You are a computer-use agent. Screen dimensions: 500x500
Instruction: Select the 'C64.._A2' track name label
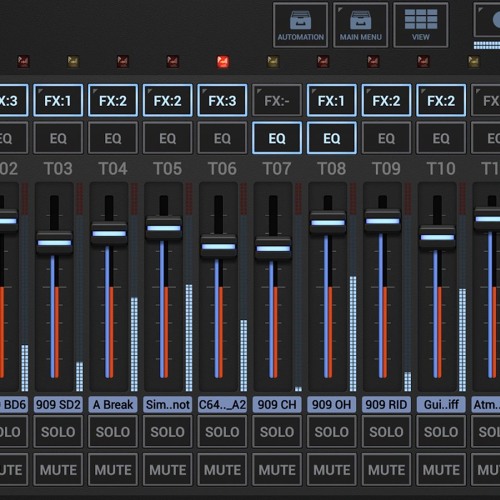click(222, 405)
